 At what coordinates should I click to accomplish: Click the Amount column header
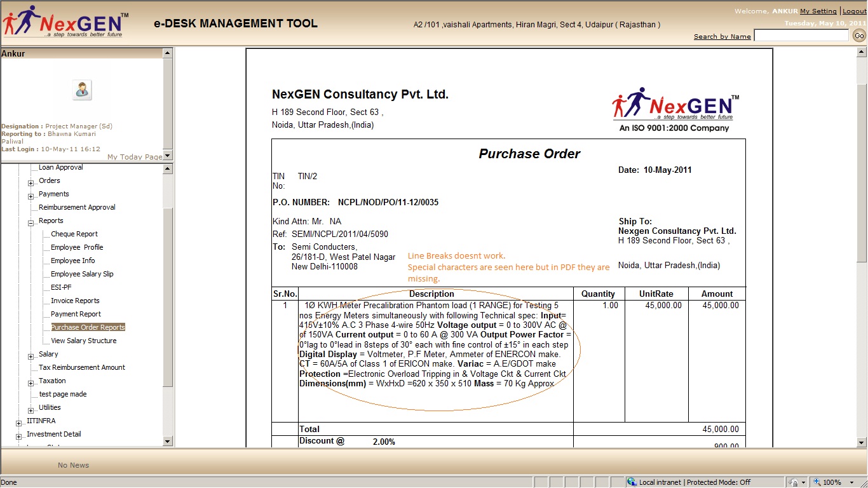tap(717, 294)
